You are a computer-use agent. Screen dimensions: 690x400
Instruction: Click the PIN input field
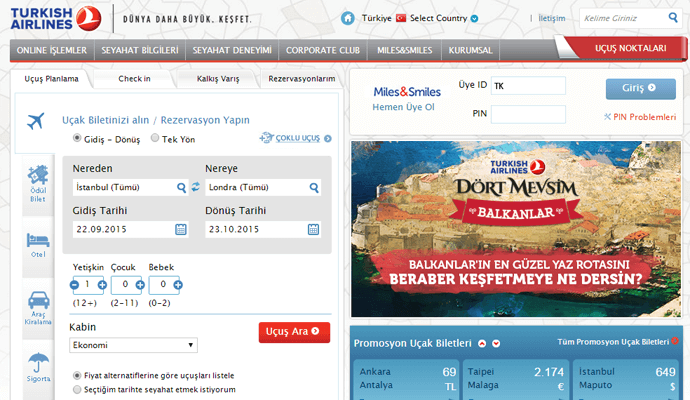click(528, 114)
